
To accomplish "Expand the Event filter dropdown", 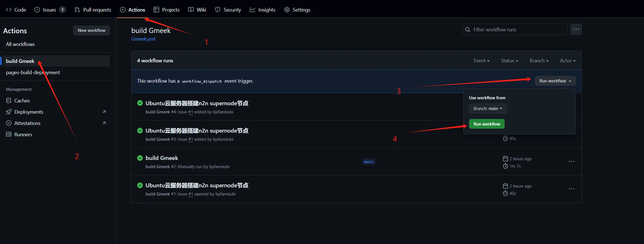I will 481,61.
